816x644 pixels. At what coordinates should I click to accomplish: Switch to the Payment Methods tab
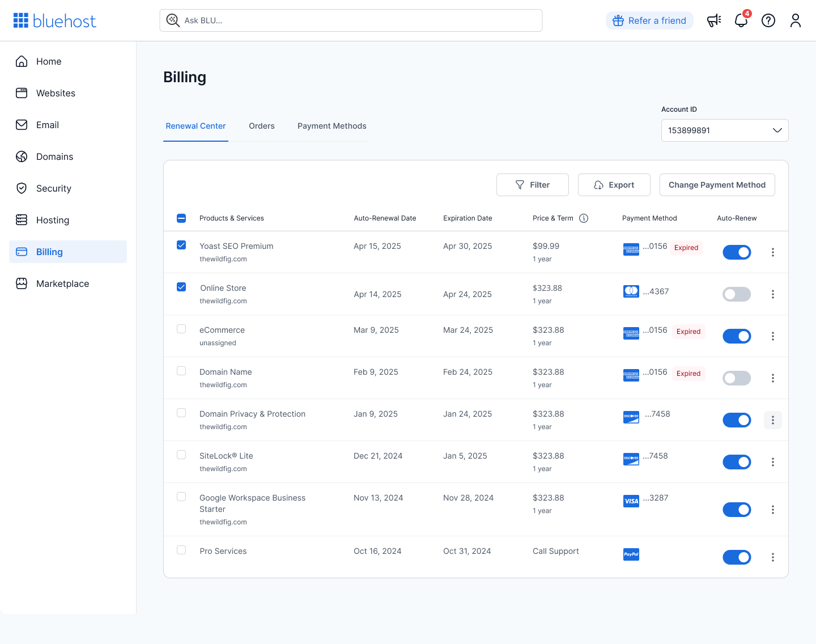point(331,126)
